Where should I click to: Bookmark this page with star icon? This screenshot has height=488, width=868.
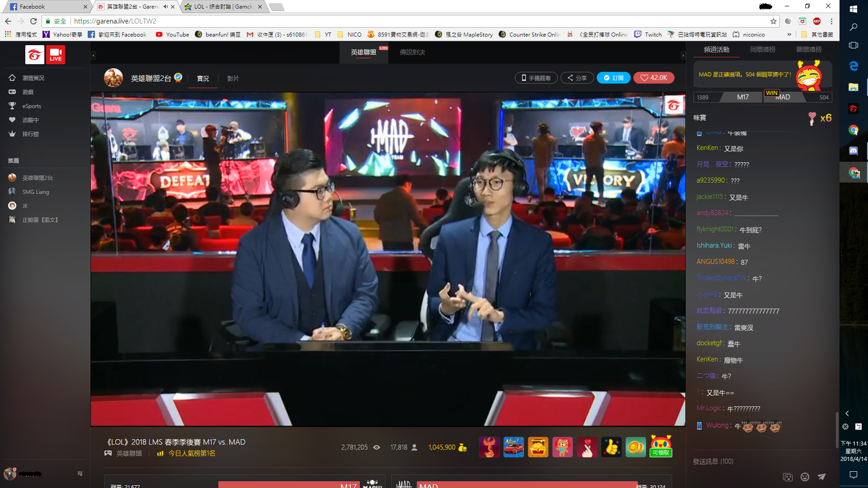click(774, 21)
